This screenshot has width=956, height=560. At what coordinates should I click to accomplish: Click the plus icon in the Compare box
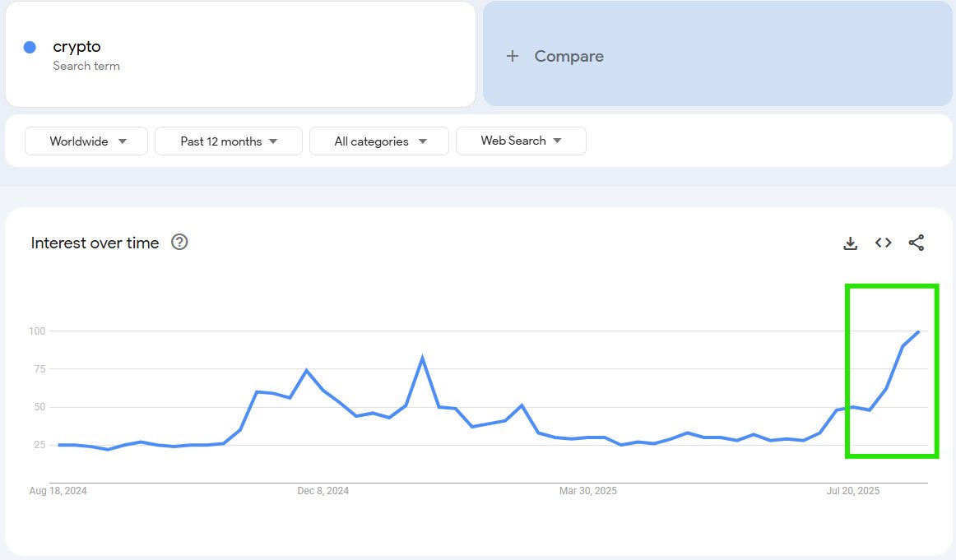512,56
